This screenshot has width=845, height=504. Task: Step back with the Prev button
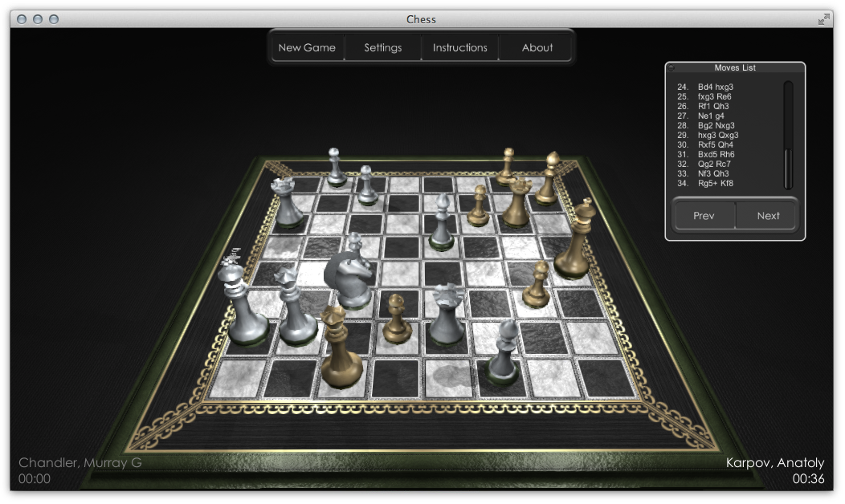point(704,216)
